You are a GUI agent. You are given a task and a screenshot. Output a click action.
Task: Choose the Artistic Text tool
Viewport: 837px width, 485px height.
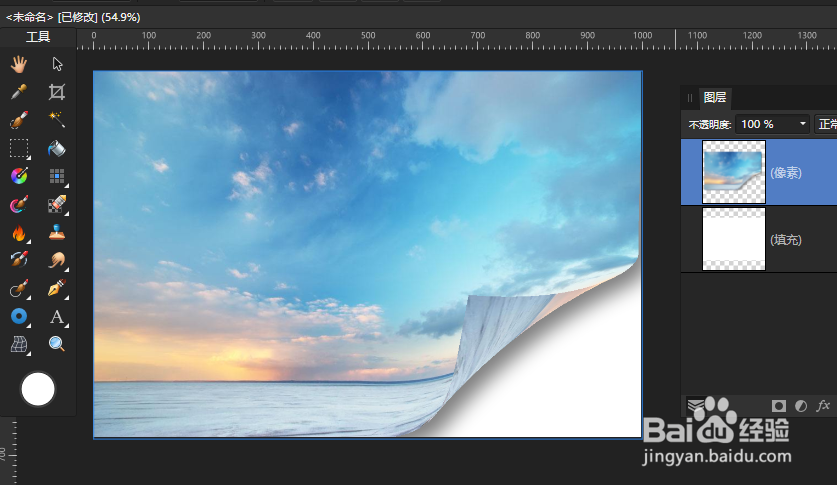tap(57, 317)
